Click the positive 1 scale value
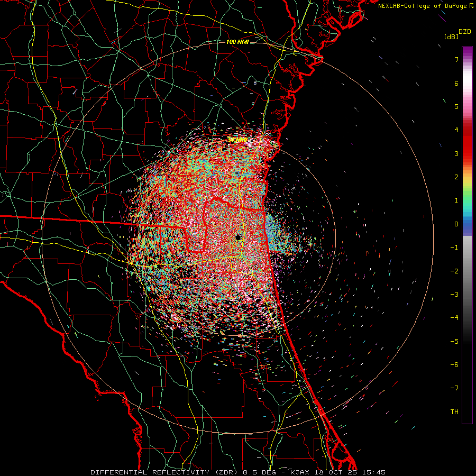Screen dimensions: 476x476 point(456,200)
